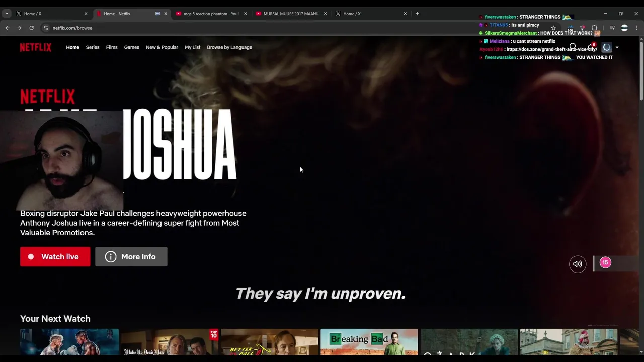The height and width of the screenshot is (362, 644).
Task: Close the MURSAL MUUSE 2017 tab
Action: (326, 14)
